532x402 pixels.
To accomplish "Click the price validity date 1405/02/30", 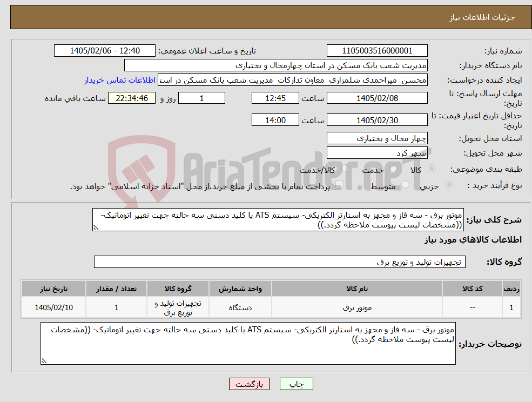I will 377,120.
